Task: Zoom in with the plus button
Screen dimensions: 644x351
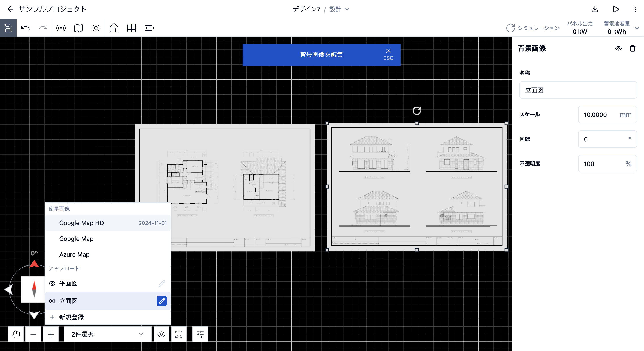Action: [x=51, y=334]
